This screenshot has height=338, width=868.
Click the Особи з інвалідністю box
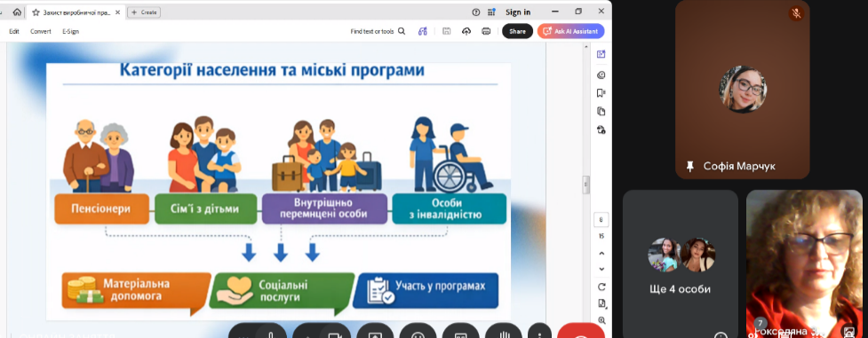click(x=449, y=209)
